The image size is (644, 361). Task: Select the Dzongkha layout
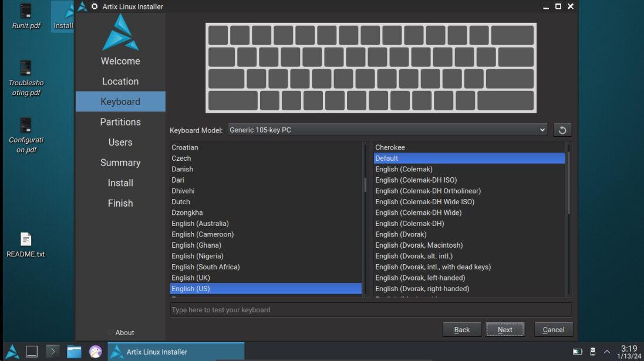point(266,212)
